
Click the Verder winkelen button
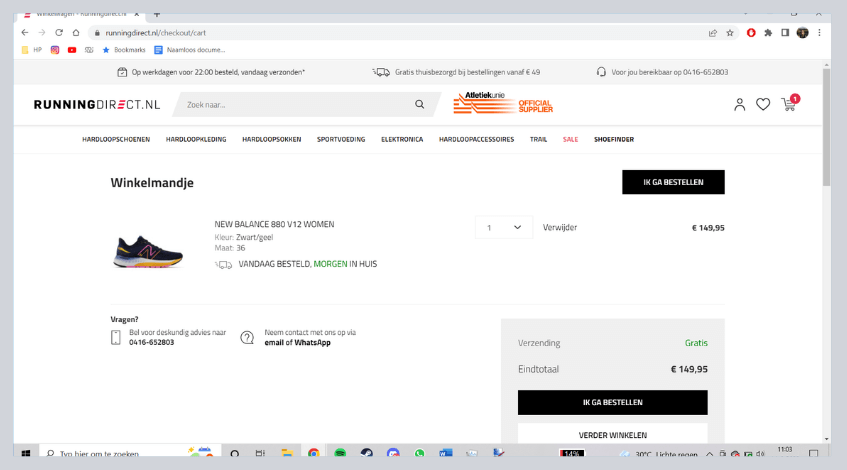(x=612, y=435)
